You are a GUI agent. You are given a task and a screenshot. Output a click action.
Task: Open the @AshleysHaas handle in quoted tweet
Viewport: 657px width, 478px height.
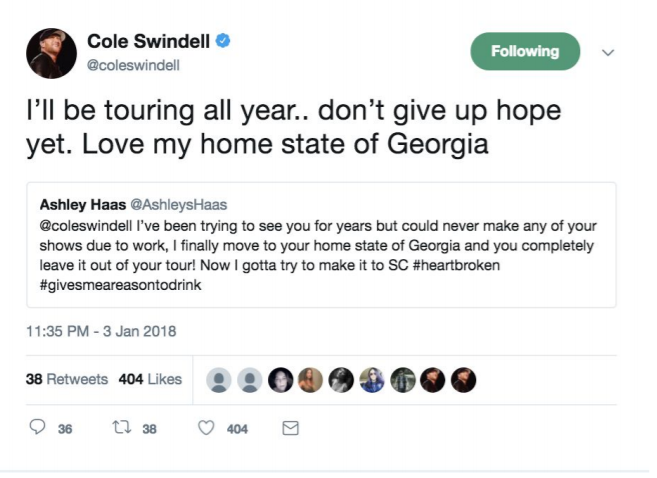coord(178,204)
